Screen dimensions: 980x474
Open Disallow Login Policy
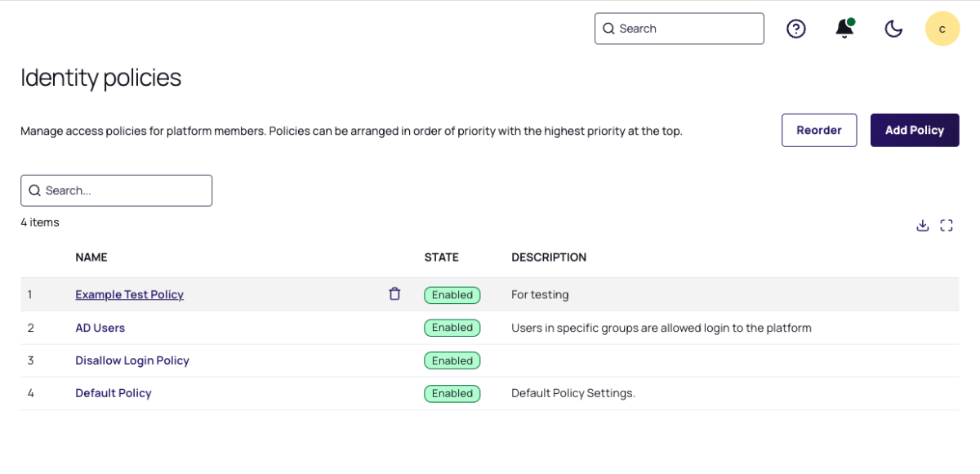[132, 360]
